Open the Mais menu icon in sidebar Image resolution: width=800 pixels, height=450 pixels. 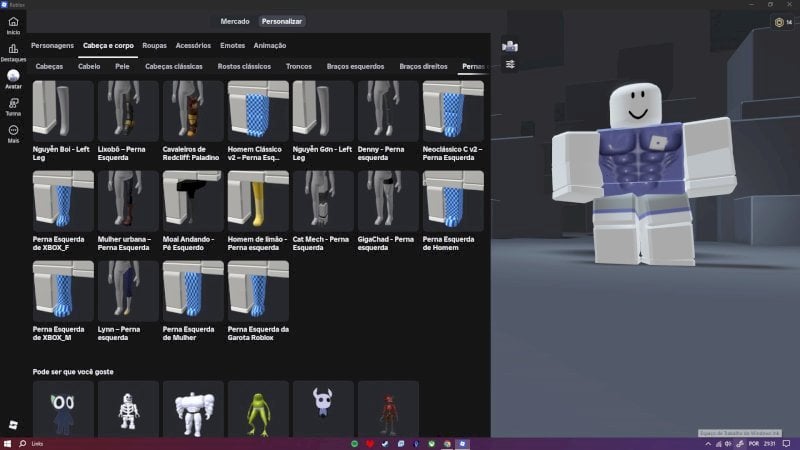click(13, 131)
